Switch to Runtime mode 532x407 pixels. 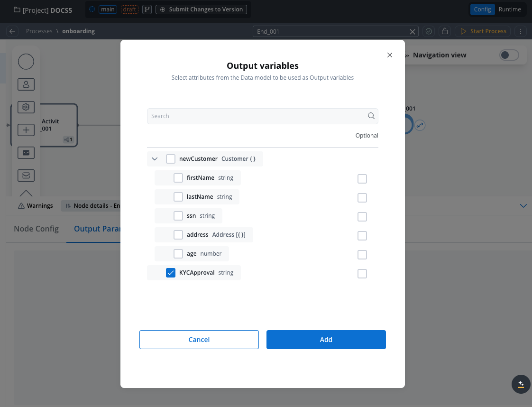(x=510, y=9)
